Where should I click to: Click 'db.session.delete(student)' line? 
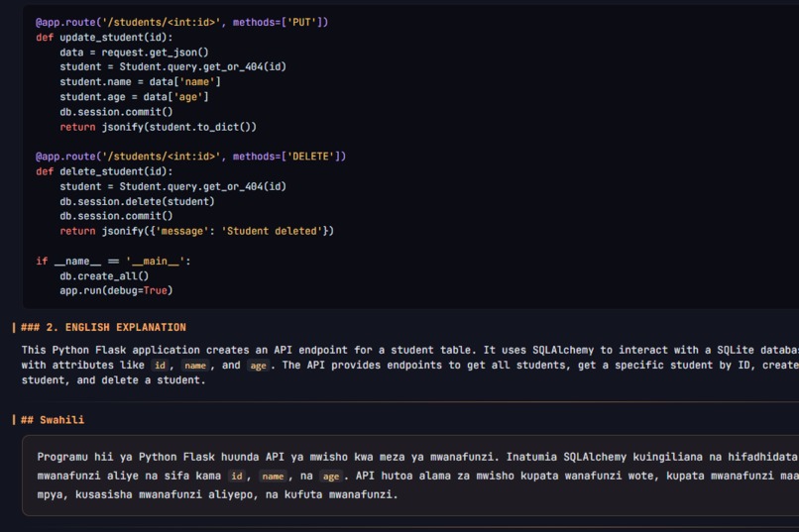click(x=137, y=201)
